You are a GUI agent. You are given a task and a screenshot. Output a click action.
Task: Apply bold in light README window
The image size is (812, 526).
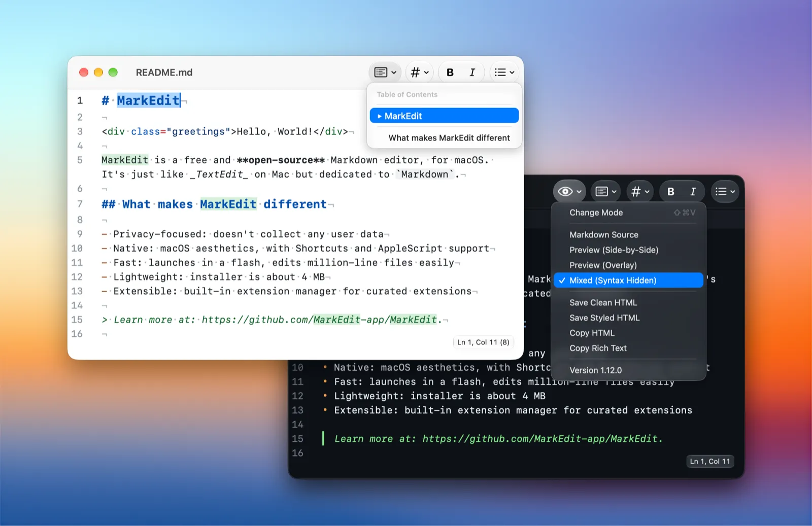point(450,73)
